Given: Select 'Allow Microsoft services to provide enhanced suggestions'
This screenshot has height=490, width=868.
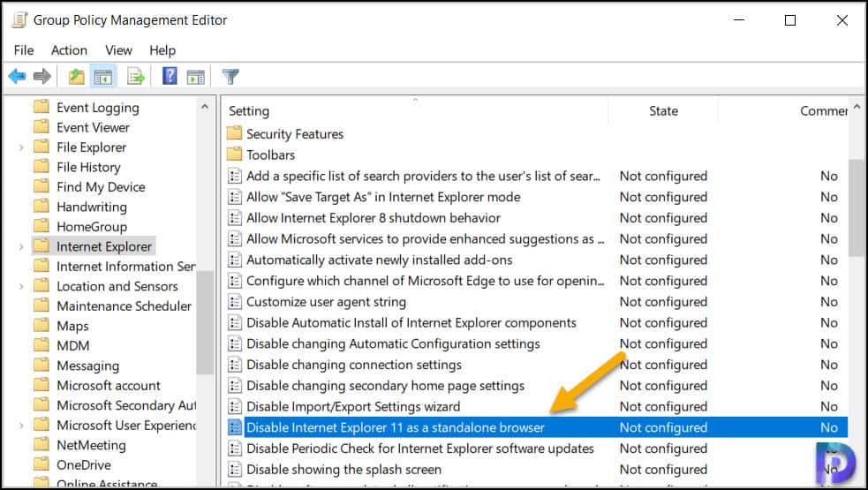Looking at the screenshot, I should [x=425, y=239].
